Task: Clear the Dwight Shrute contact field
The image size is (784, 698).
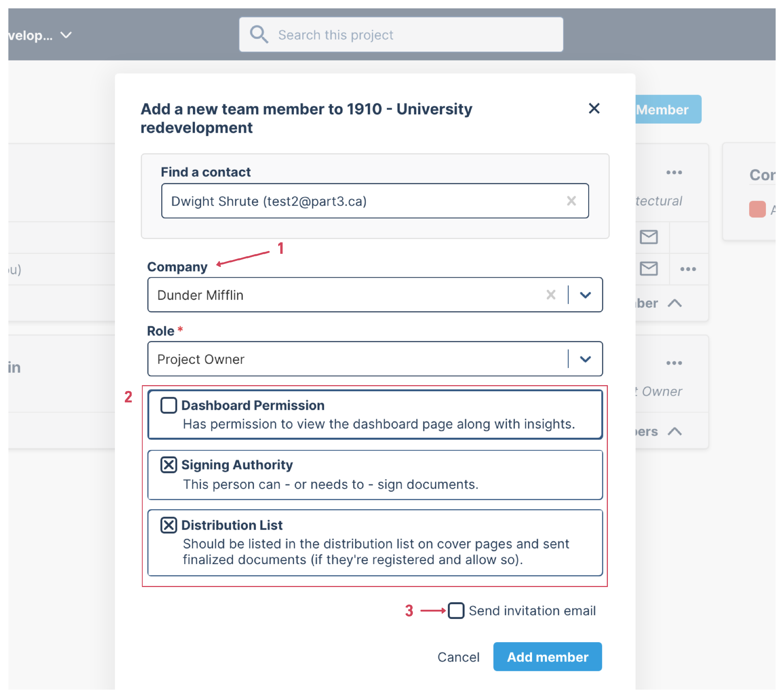Action: tap(571, 201)
